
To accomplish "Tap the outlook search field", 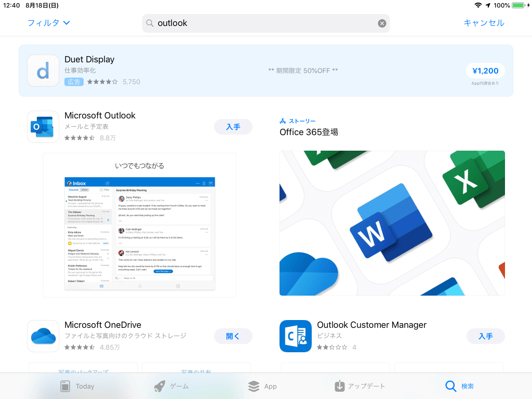I will click(265, 23).
